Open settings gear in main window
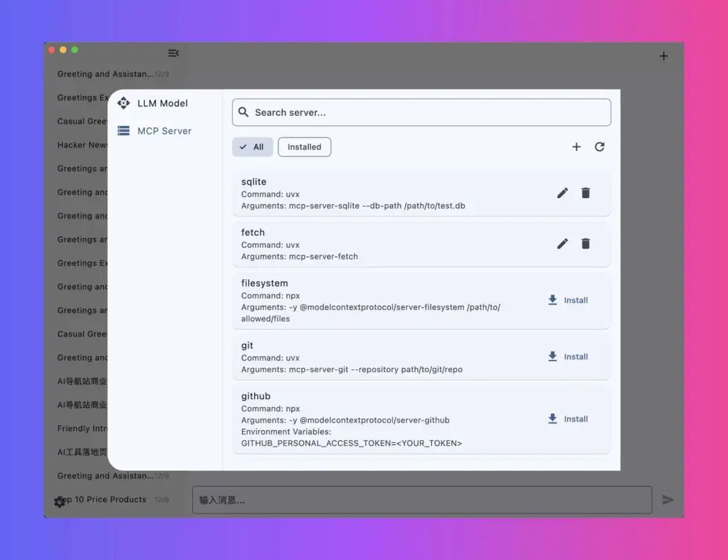Screen dimensions: 728x560 tap(59, 502)
